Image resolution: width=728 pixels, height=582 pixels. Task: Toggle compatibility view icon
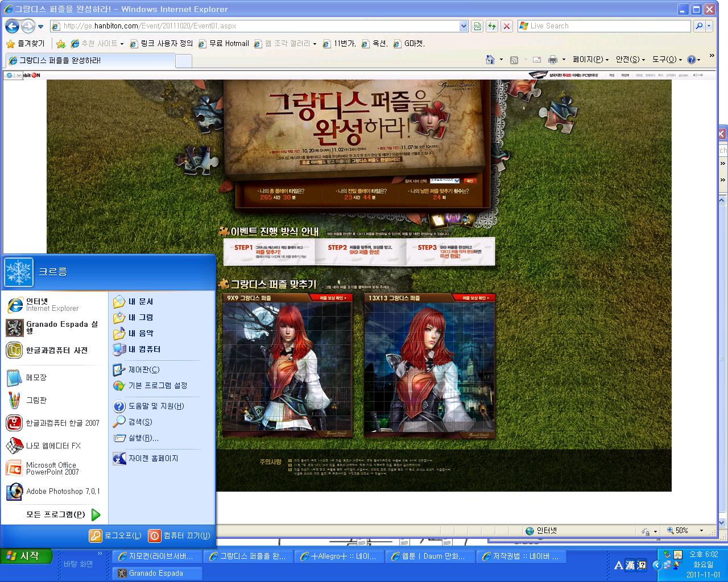pyautogui.click(x=477, y=26)
